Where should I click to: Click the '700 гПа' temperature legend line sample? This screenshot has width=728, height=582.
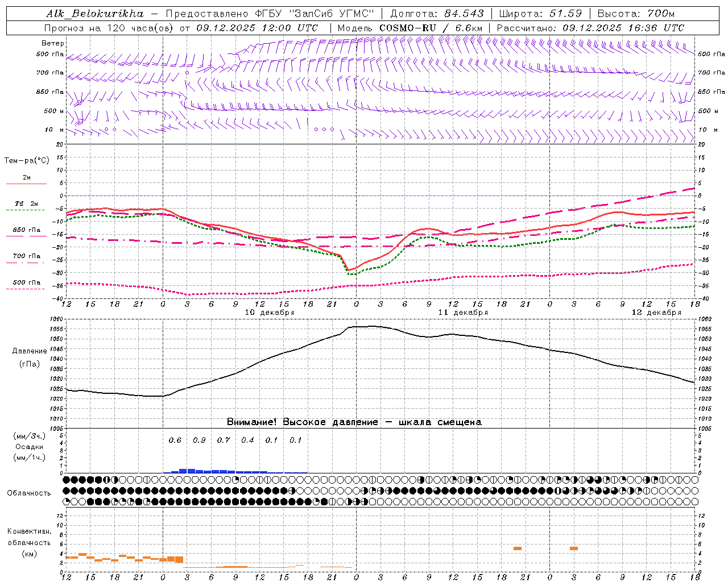(x=26, y=263)
